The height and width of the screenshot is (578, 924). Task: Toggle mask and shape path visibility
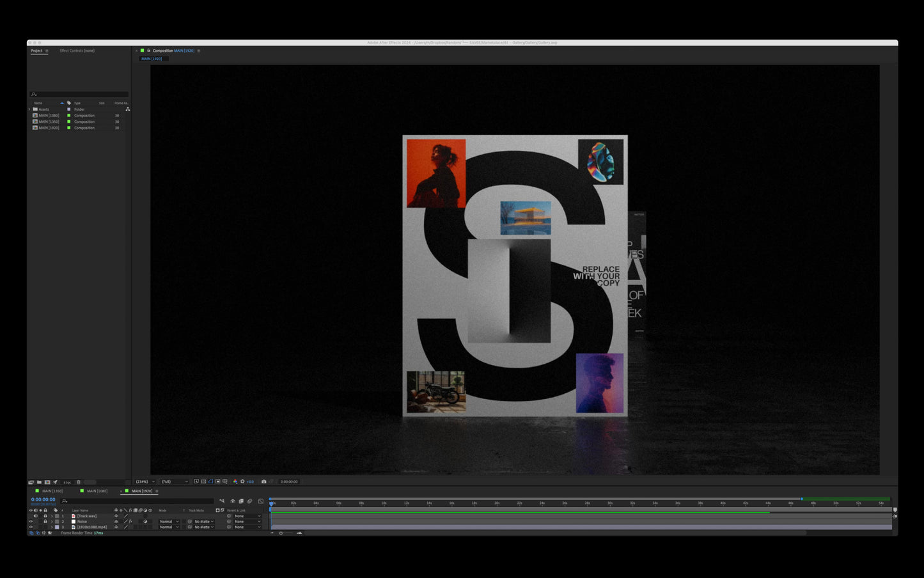point(210,481)
